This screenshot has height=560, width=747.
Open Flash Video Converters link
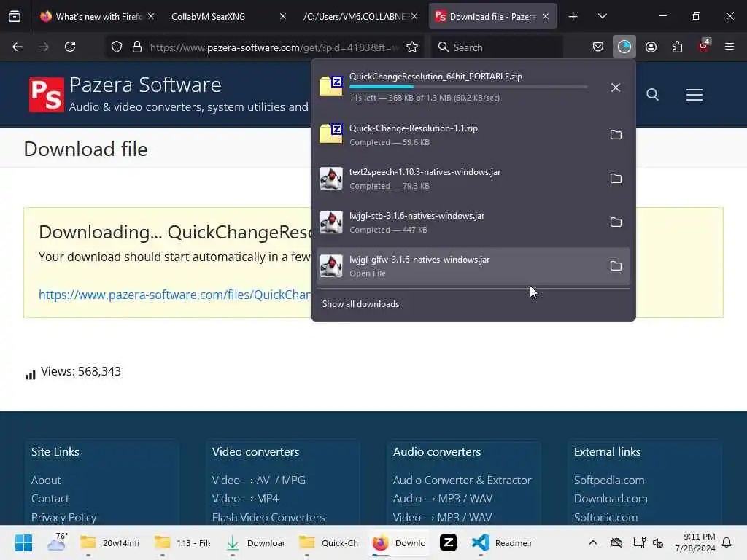point(268,518)
